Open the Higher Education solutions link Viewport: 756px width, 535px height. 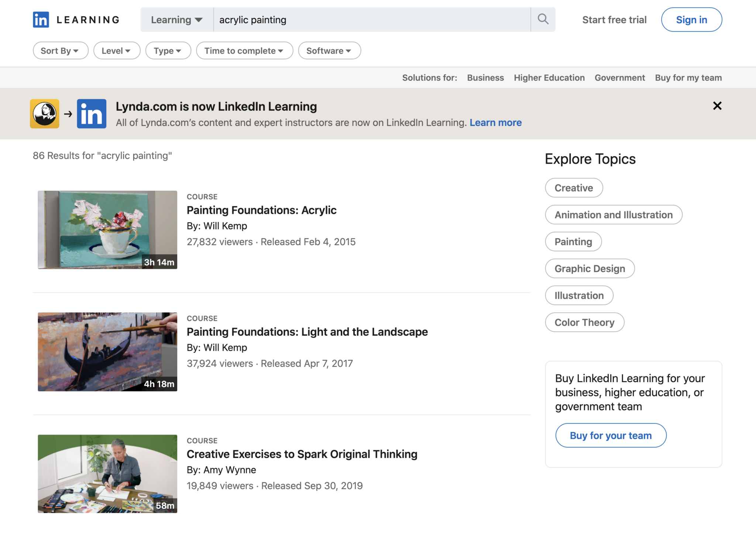pos(549,78)
